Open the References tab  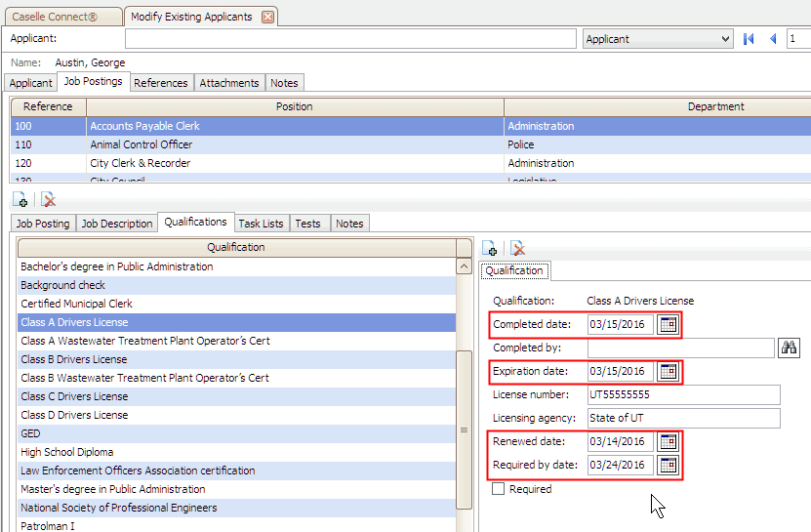161,83
